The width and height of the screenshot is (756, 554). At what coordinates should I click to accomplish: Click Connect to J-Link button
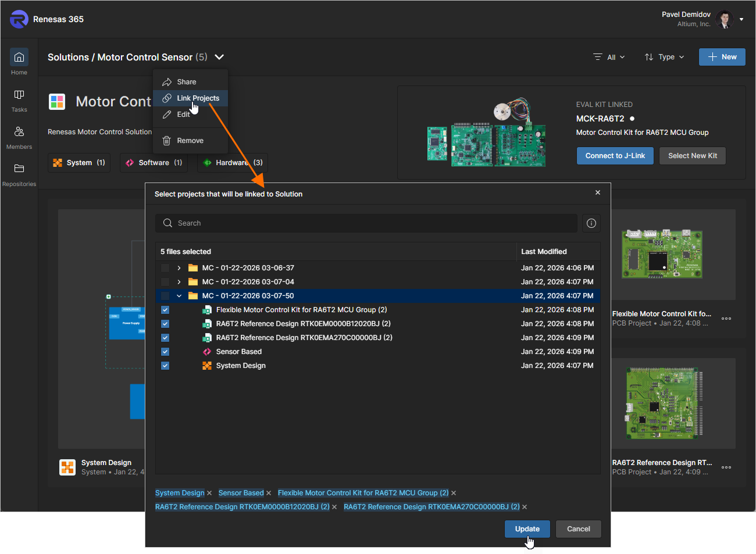[615, 156]
